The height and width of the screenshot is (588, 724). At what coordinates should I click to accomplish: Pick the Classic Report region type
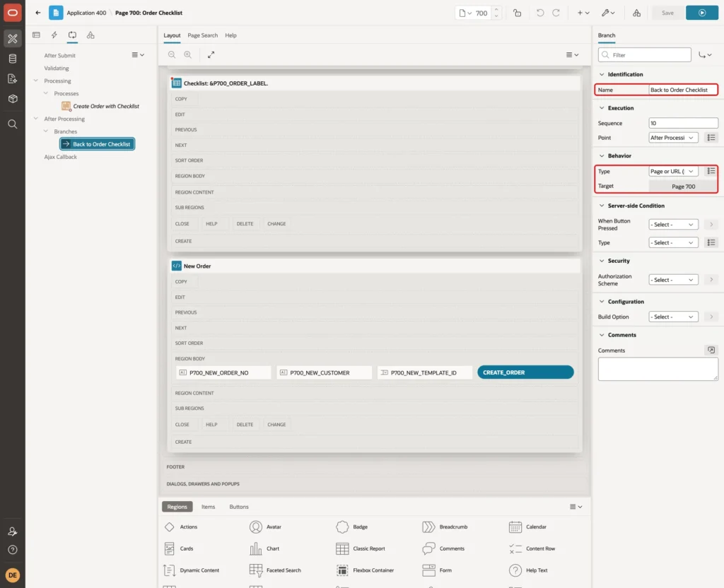pos(361,548)
